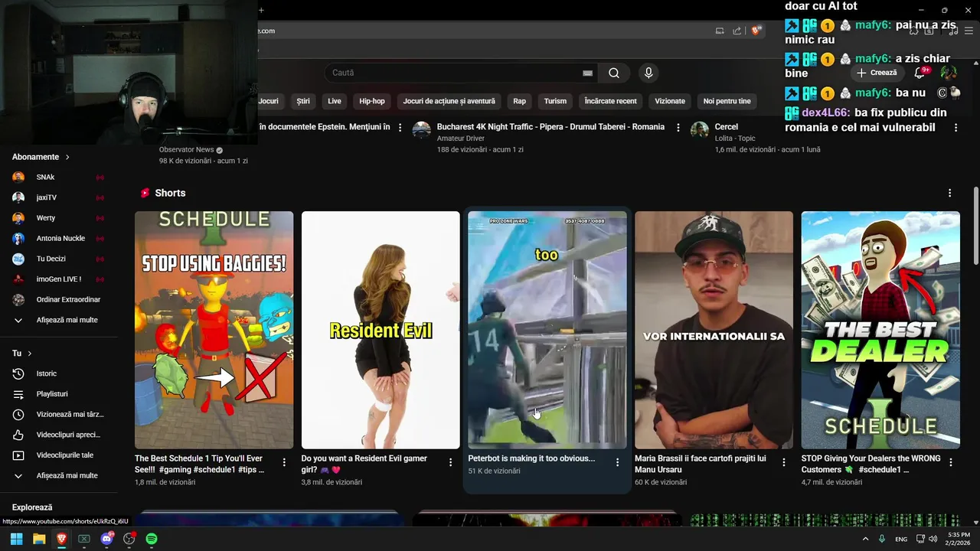The height and width of the screenshot is (551, 980).
Task: Open options menu for Resident Evil gamer short
Action: point(450,462)
